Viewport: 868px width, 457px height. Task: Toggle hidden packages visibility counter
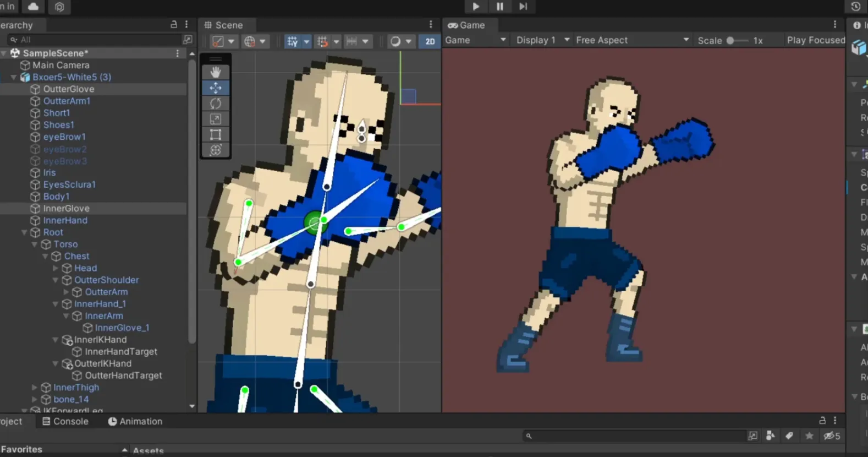[x=832, y=436]
